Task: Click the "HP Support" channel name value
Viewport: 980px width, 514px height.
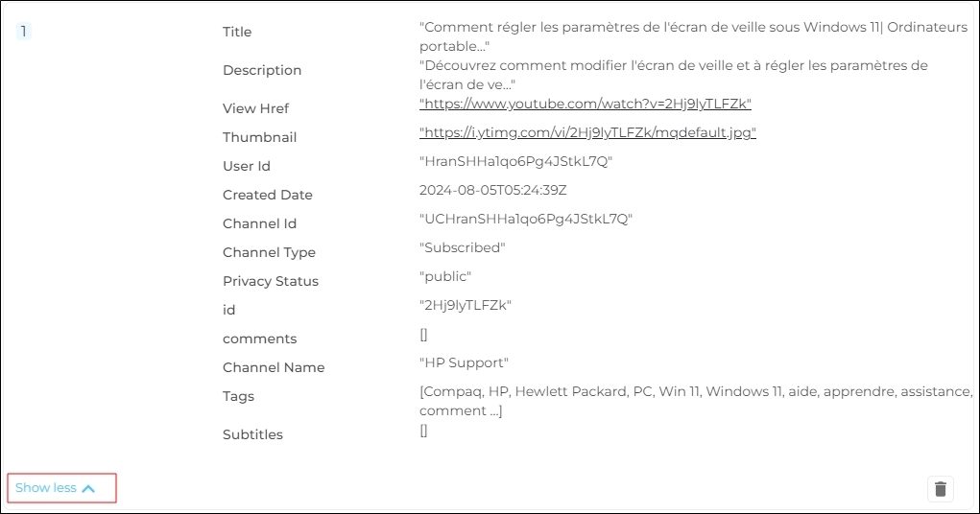Action: [x=464, y=362]
